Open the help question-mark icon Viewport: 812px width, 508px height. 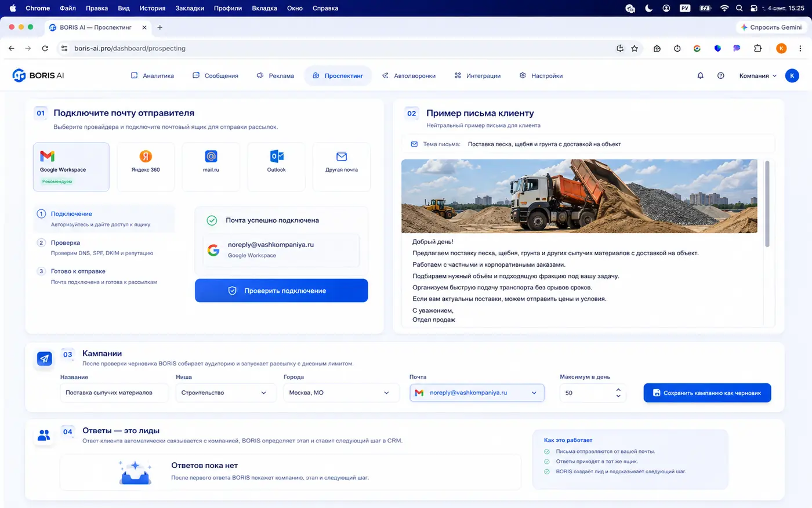tap(720, 76)
